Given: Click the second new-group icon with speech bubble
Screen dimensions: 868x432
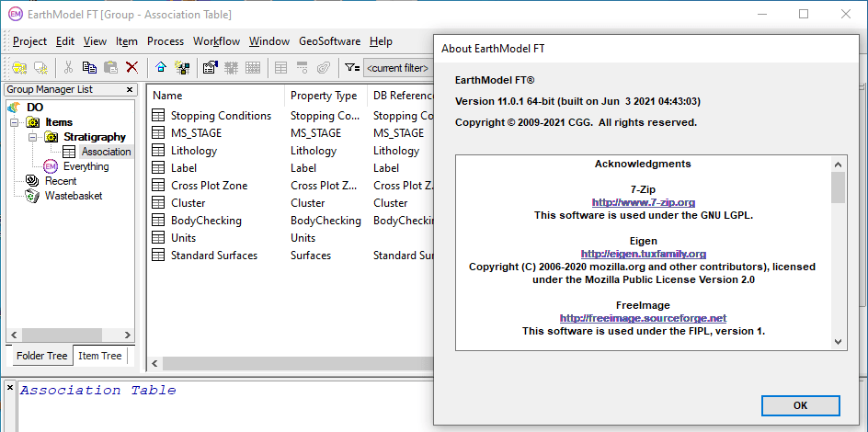Looking at the screenshot, I should [40, 67].
